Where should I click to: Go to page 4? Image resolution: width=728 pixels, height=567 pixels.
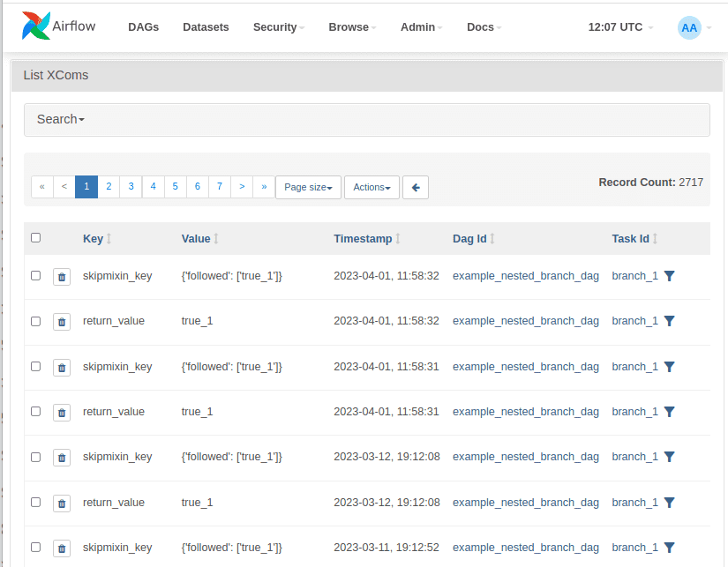pyautogui.click(x=153, y=187)
